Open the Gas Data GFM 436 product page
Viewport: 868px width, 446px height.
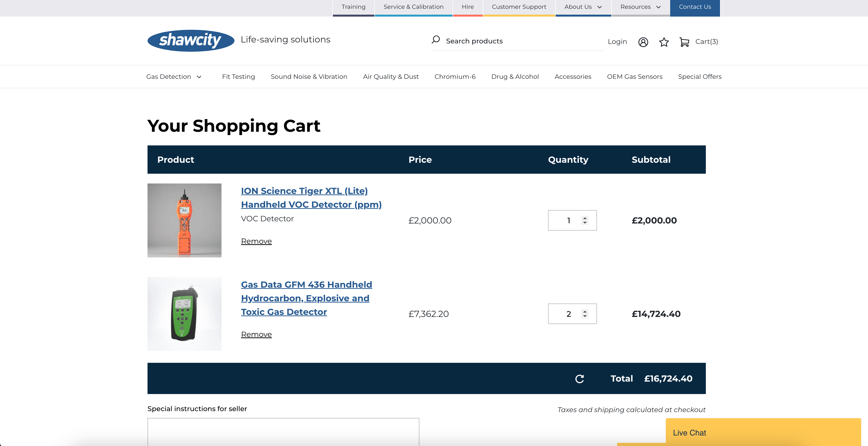[x=306, y=298]
